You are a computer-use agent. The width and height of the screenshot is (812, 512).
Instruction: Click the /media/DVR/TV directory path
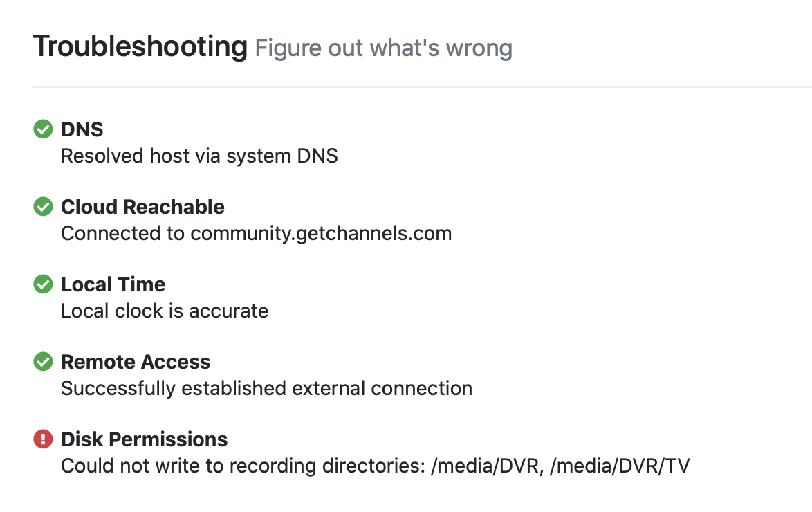620,466
